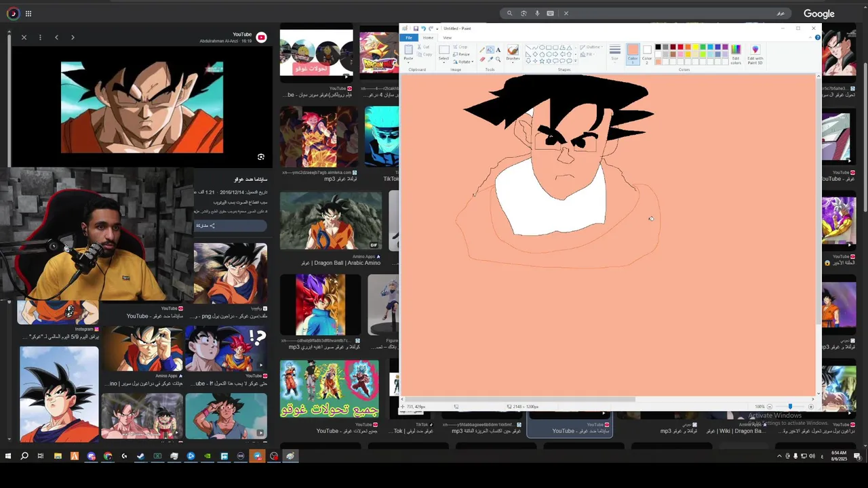Select the Eraser tool in Paint
The height and width of the screenshot is (488, 868).
(x=482, y=60)
